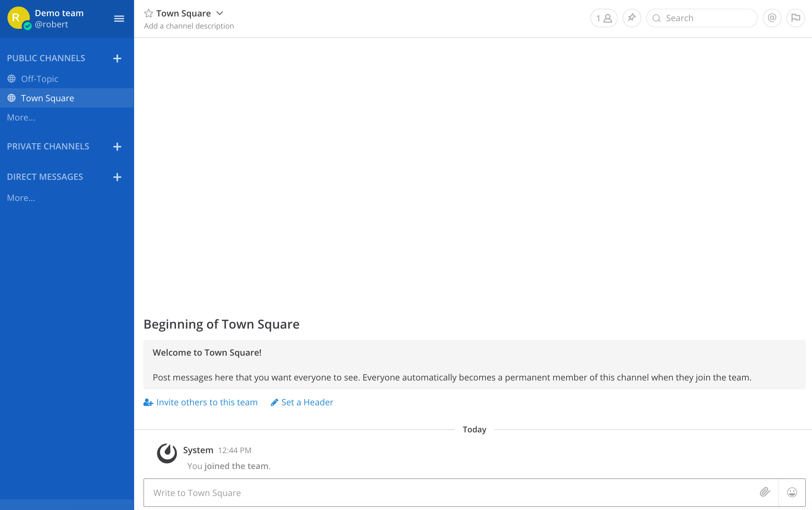Show recent mentions

click(x=772, y=18)
